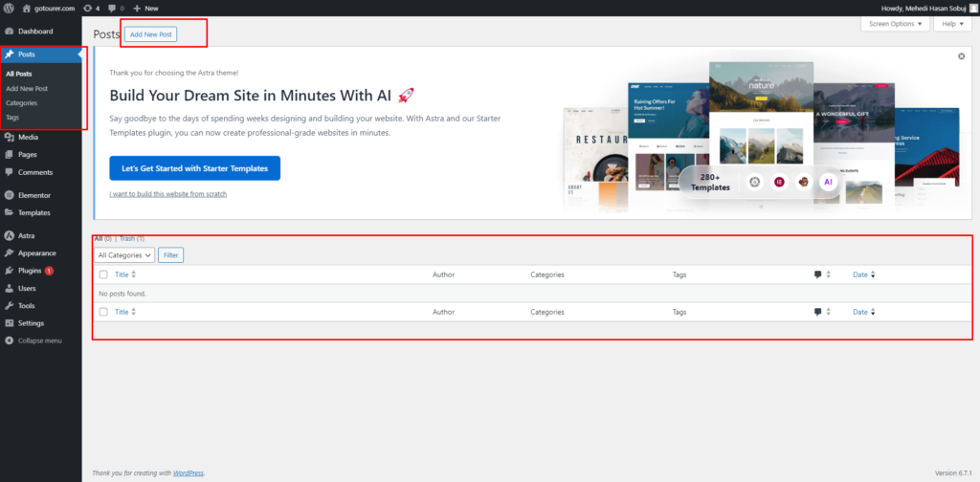
Task: Sort comments using top header arrows
Action: pos(828,274)
